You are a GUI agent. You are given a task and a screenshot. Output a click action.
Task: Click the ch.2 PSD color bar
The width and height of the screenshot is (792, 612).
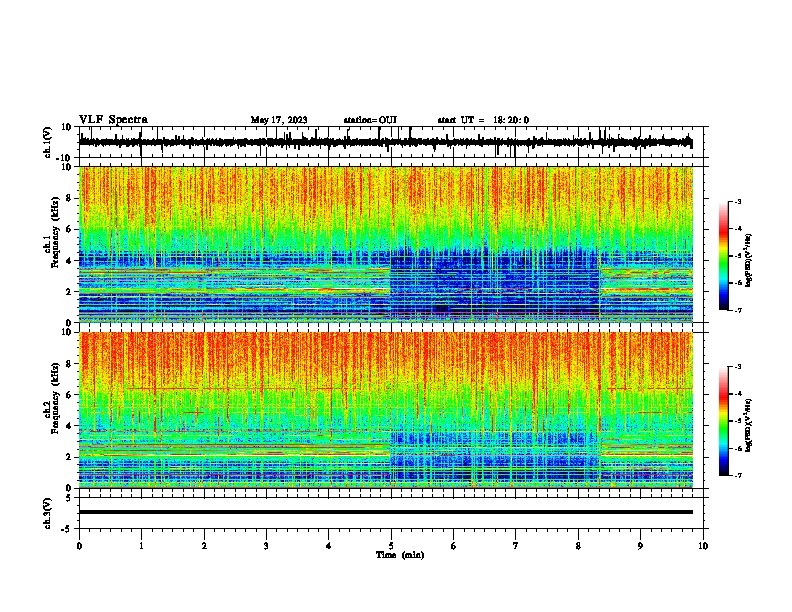pyautogui.click(x=724, y=421)
